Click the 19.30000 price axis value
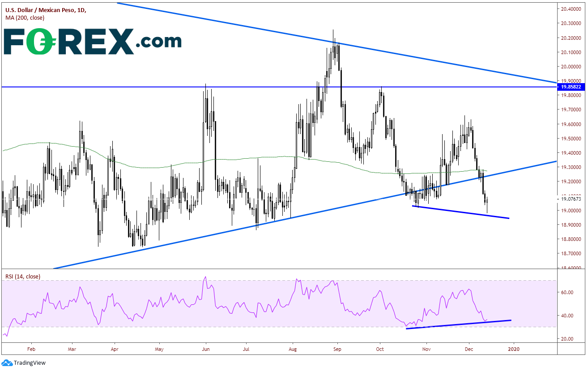Viewport: 588px width, 371px height. (x=571, y=167)
